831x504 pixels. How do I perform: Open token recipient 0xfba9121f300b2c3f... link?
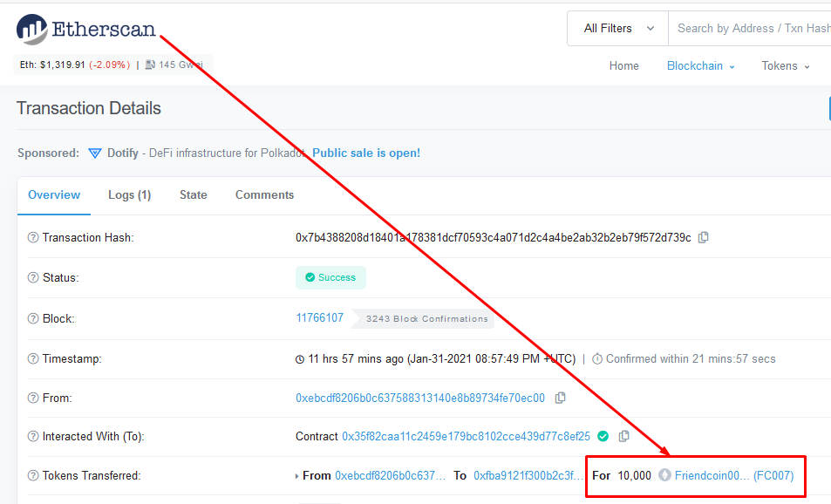pyautogui.click(x=528, y=475)
